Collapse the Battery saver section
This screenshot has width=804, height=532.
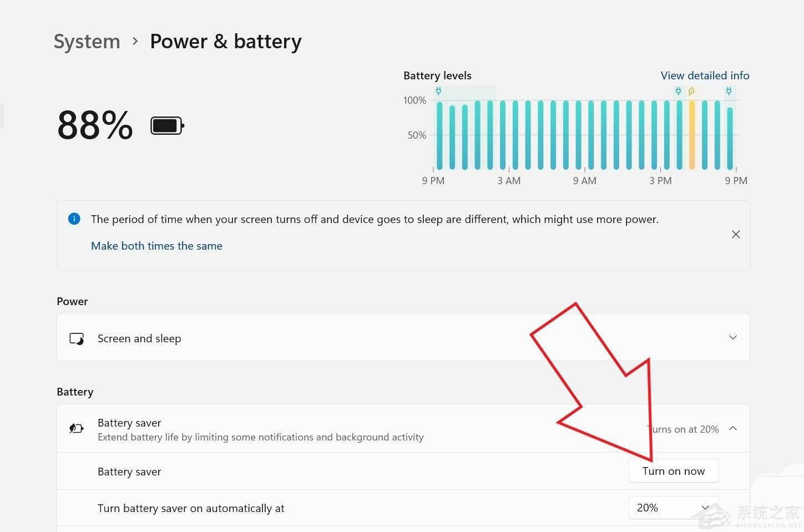[x=733, y=428]
